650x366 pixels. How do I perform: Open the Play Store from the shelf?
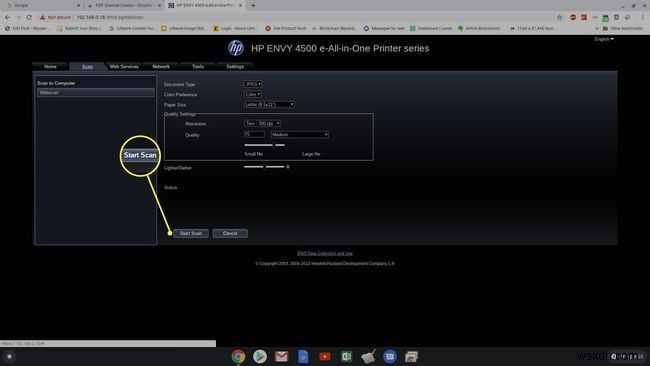pos(260,356)
